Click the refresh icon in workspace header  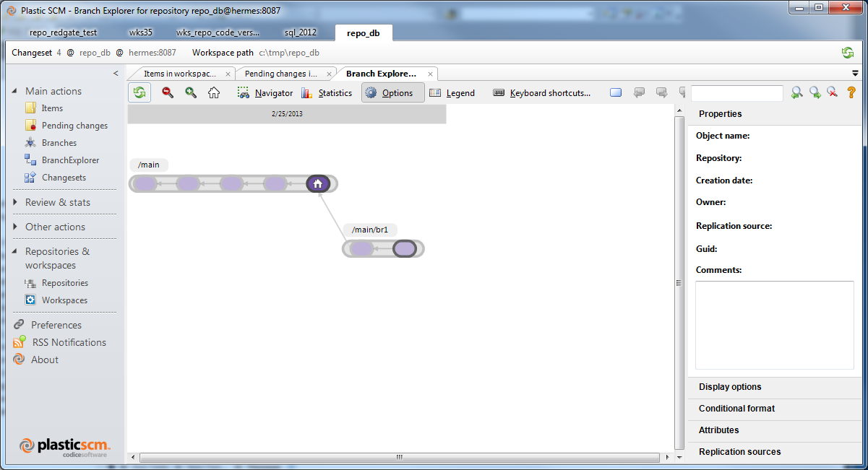tap(848, 53)
